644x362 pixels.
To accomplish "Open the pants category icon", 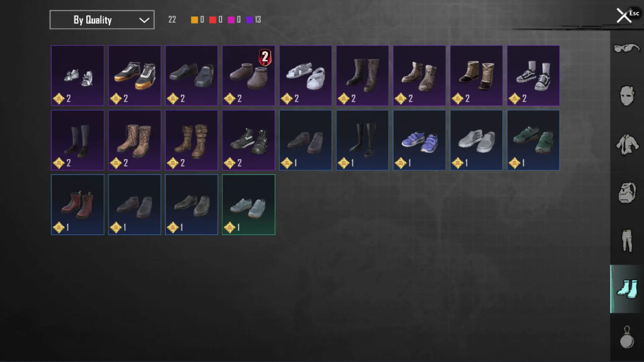I will tap(627, 240).
